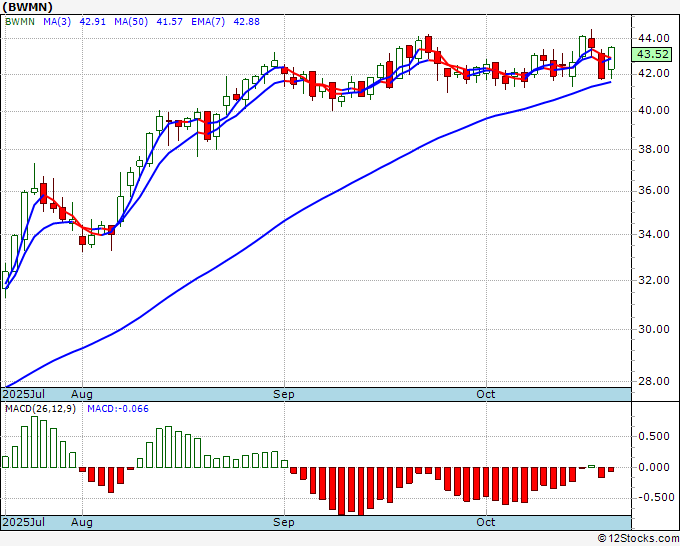Click the MACD(26,12,9) indicator label
Screen dimensions: 680x546
click(x=40, y=409)
